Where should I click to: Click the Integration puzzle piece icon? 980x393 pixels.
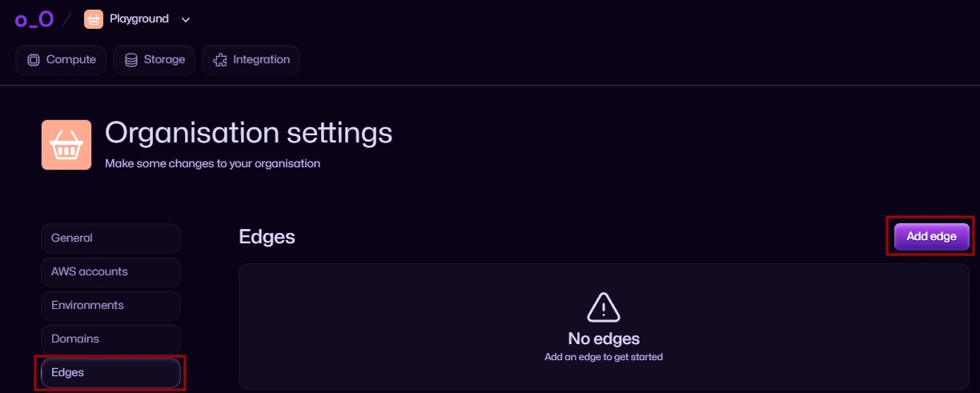(x=220, y=60)
